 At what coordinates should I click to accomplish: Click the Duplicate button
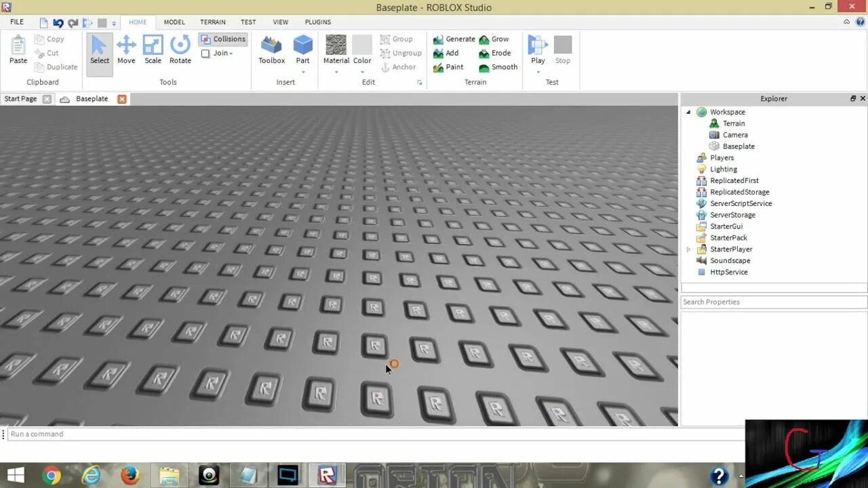click(x=56, y=67)
